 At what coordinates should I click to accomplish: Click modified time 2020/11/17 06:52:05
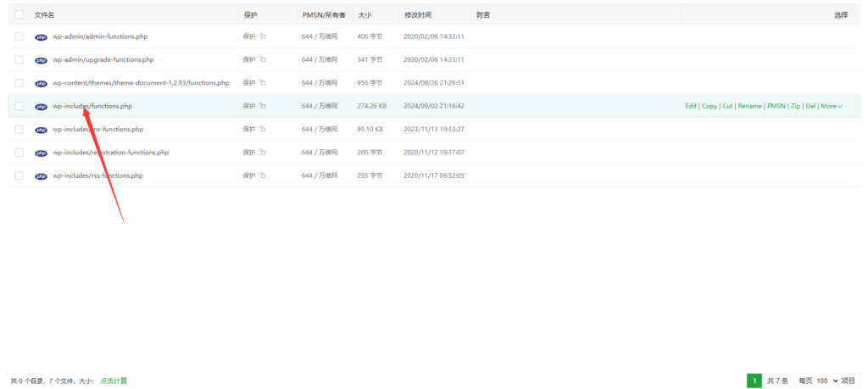coord(434,176)
